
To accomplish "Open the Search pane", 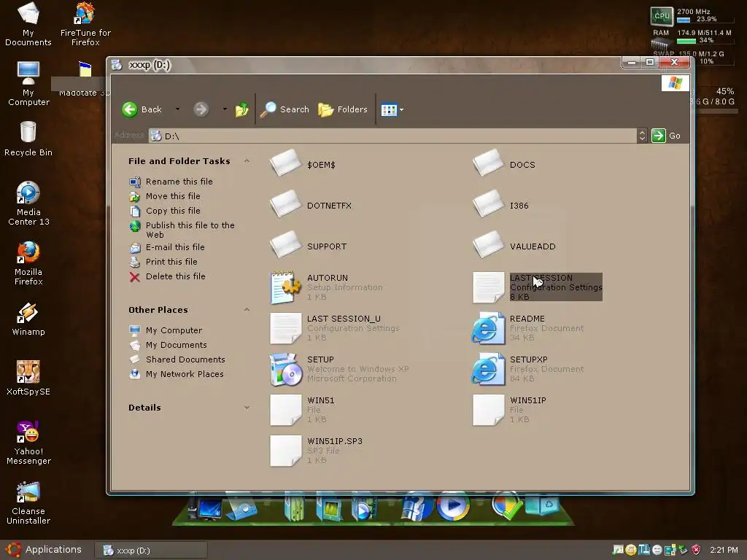I will click(x=285, y=109).
